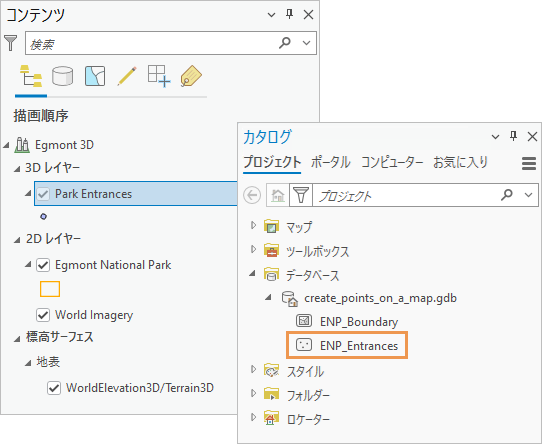Click the orange outline polygon symbol
Image resolution: width=542 pixels, height=444 pixels.
(x=50, y=289)
